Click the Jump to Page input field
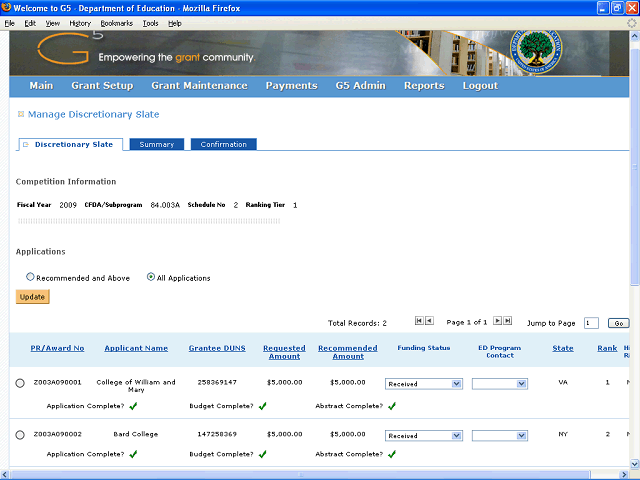 point(590,323)
